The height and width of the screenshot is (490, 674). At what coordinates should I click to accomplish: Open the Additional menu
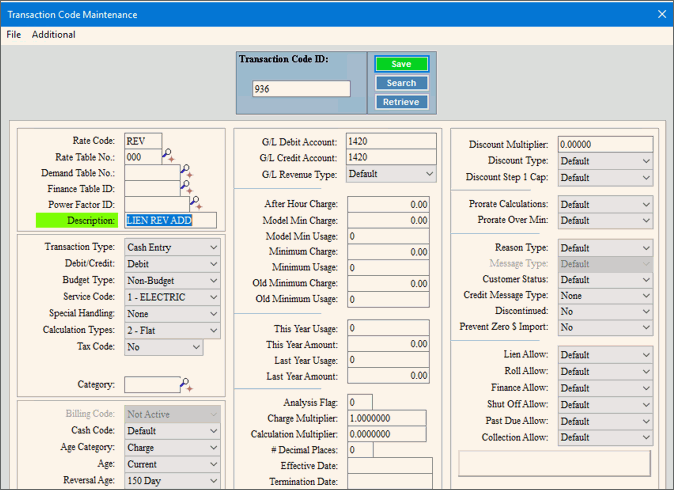tap(54, 35)
